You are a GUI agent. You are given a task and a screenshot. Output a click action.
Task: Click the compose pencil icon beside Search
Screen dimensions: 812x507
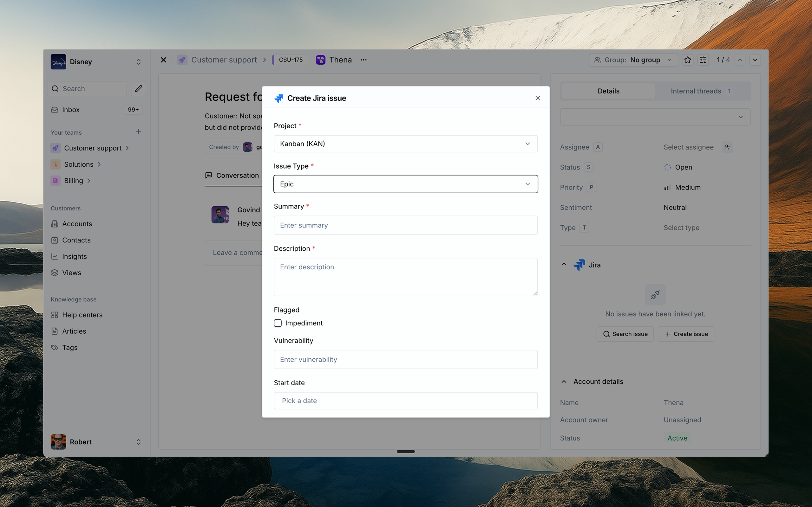pos(138,88)
